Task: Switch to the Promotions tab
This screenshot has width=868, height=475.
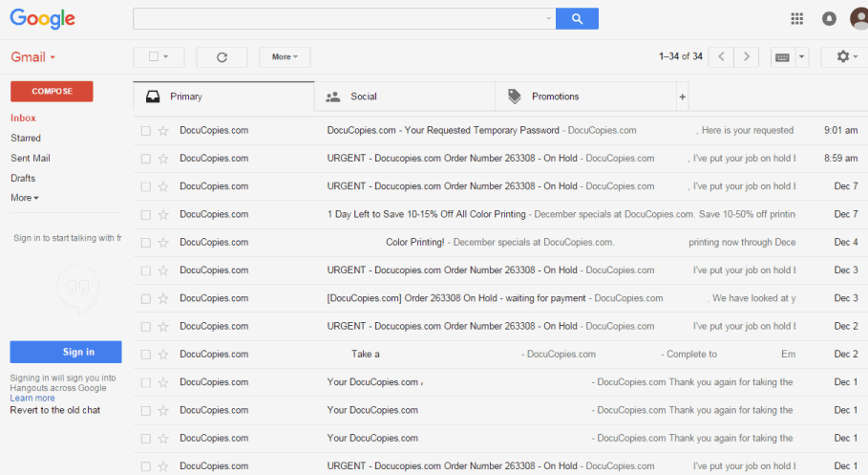Action: click(x=555, y=97)
